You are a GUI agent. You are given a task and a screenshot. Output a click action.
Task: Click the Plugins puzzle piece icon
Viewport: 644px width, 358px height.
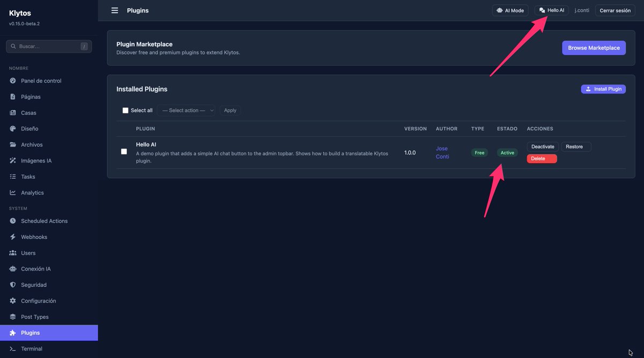pyautogui.click(x=13, y=333)
